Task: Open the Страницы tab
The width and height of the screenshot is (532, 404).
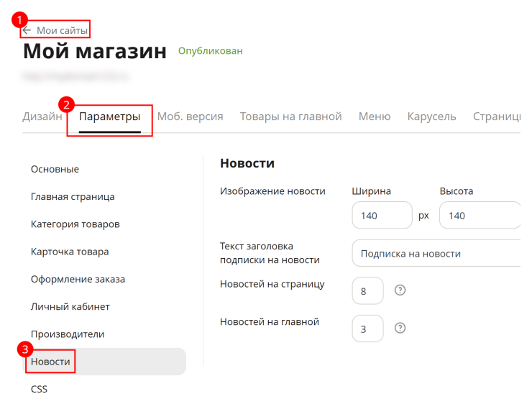Action: click(x=497, y=116)
